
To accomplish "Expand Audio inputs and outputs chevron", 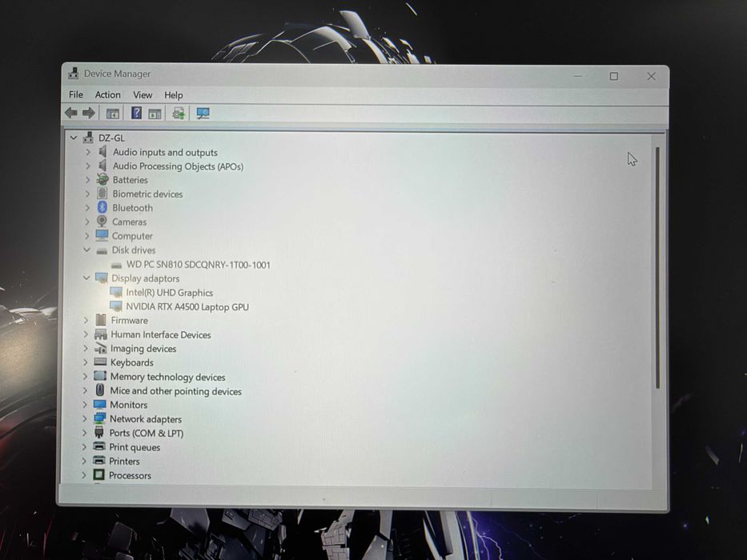I will 87,152.
